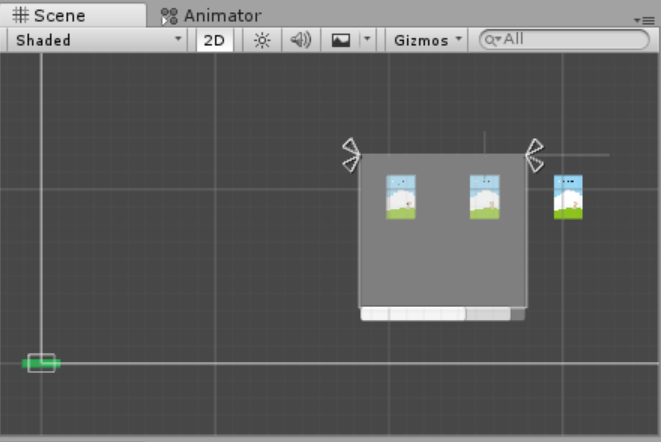The image size is (661, 442).
Task: Select the first sheep sprite thumbnail
Action: coord(401,197)
